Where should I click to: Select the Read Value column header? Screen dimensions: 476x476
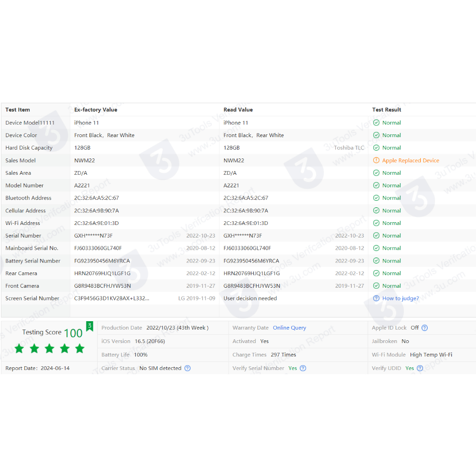click(x=238, y=110)
